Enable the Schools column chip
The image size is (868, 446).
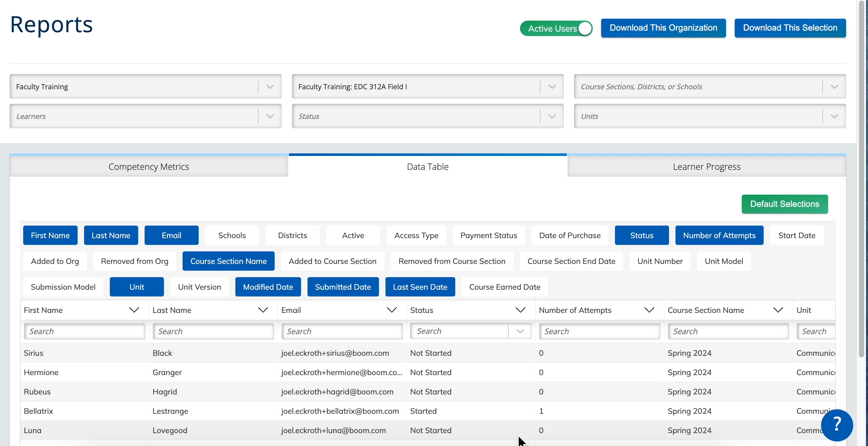tap(232, 235)
